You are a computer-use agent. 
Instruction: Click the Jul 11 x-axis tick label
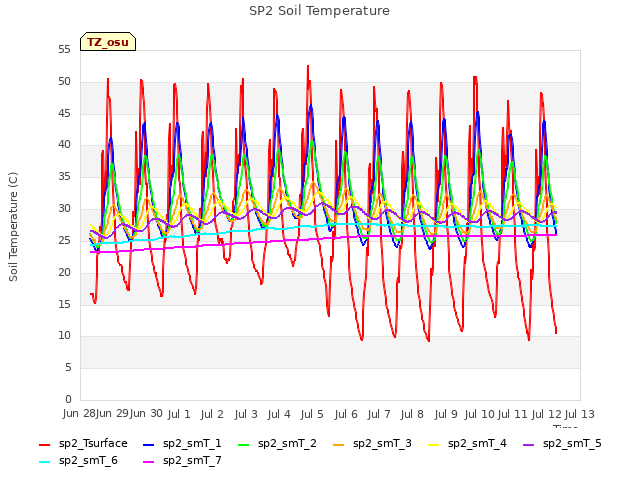[x=513, y=414]
